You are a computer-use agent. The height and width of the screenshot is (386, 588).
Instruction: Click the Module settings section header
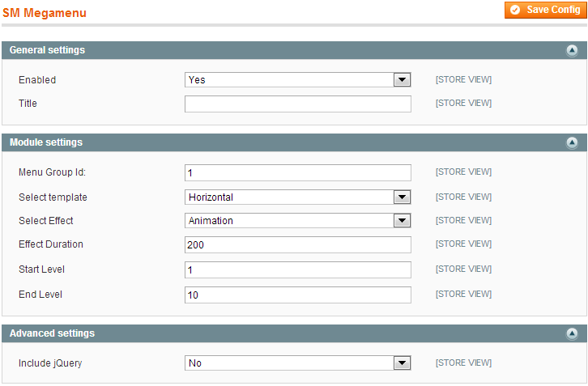(294, 142)
